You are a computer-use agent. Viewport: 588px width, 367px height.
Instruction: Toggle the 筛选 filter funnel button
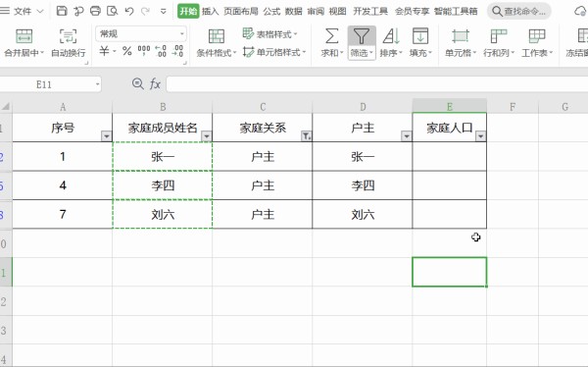(x=362, y=43)
